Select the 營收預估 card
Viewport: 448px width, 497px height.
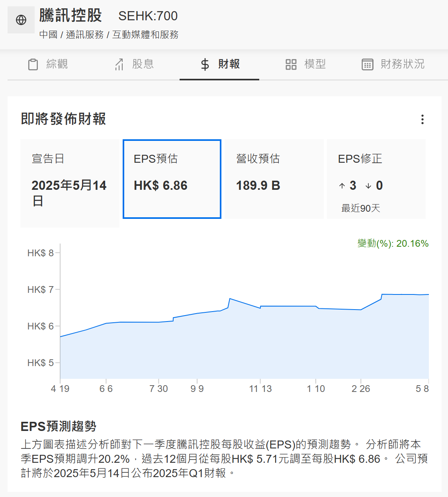click(x=274, y=179)
